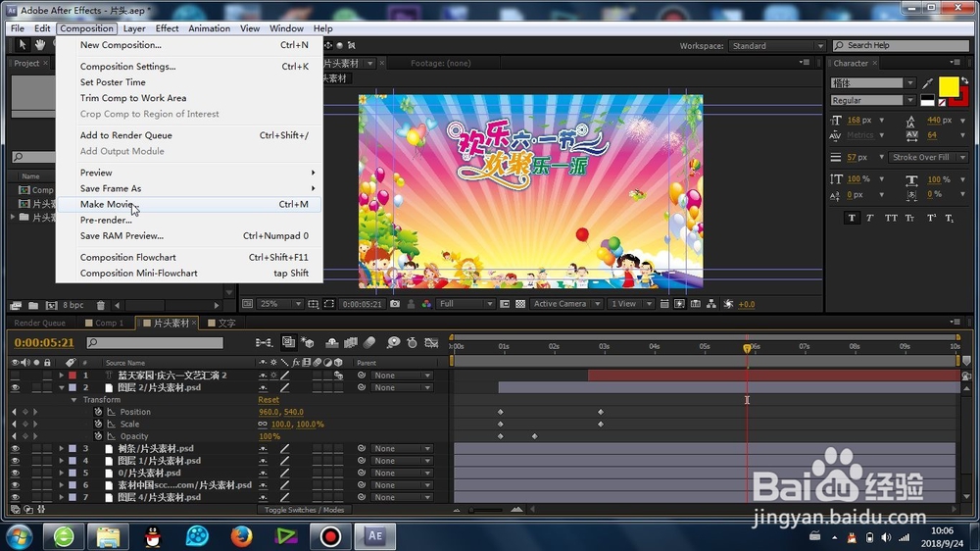The image size is (980, 551).
Task: Choose Composition Settings menu entry
Action: [189, 67]
